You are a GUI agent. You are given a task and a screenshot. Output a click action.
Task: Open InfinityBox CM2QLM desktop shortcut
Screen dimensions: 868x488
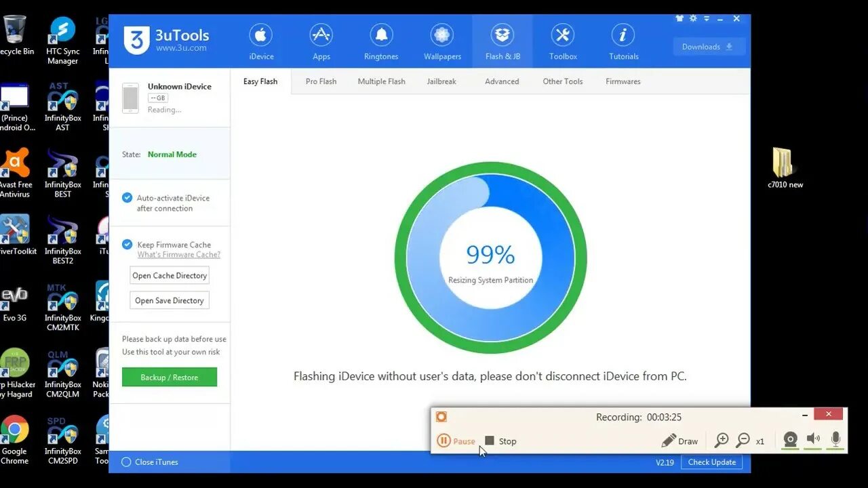click(62, 373)
